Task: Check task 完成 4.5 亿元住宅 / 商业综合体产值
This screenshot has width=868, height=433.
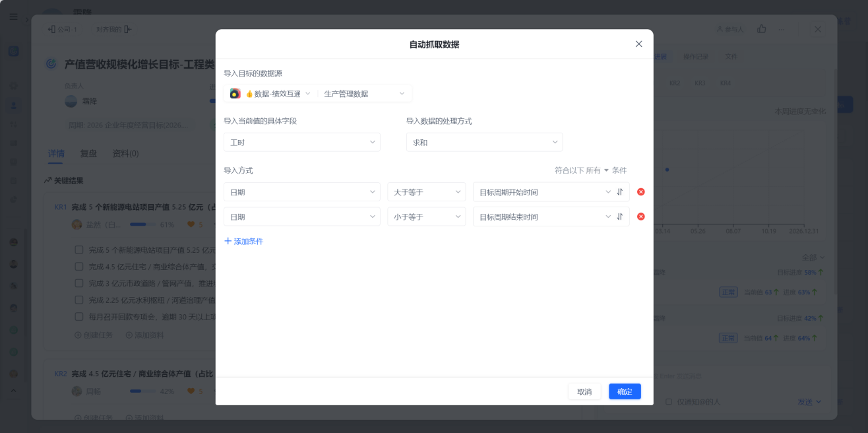Action: pos(78,267)
